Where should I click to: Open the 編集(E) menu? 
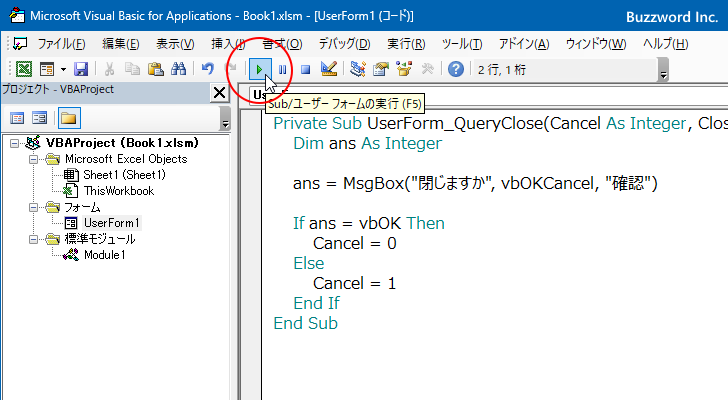121,44
